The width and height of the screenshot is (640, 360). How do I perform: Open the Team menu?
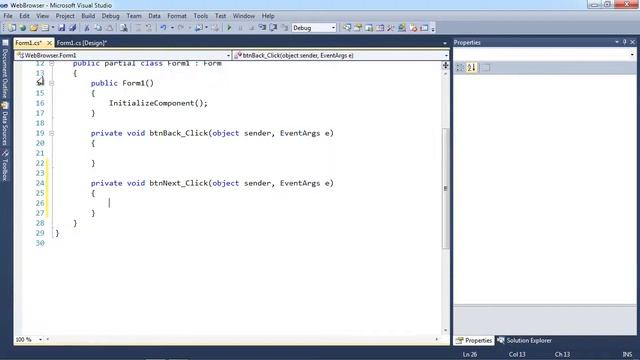(134, 16)
